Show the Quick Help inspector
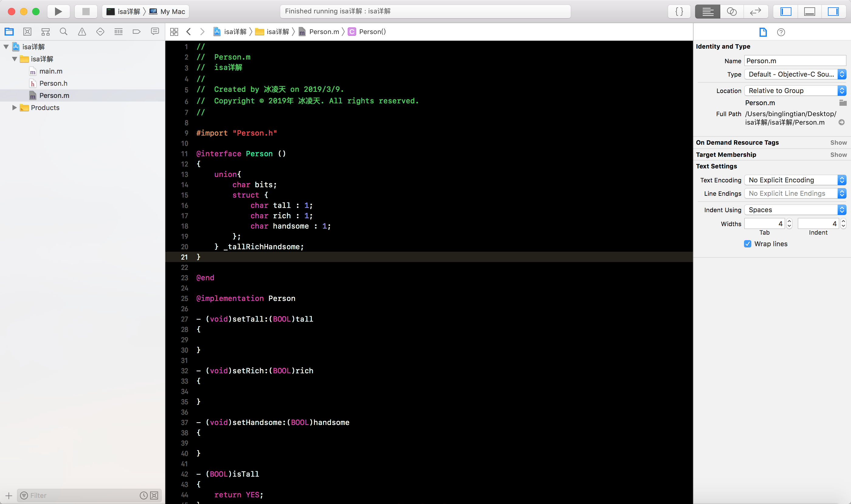Screen dimensions: 851x504 [x=781, y=32]
